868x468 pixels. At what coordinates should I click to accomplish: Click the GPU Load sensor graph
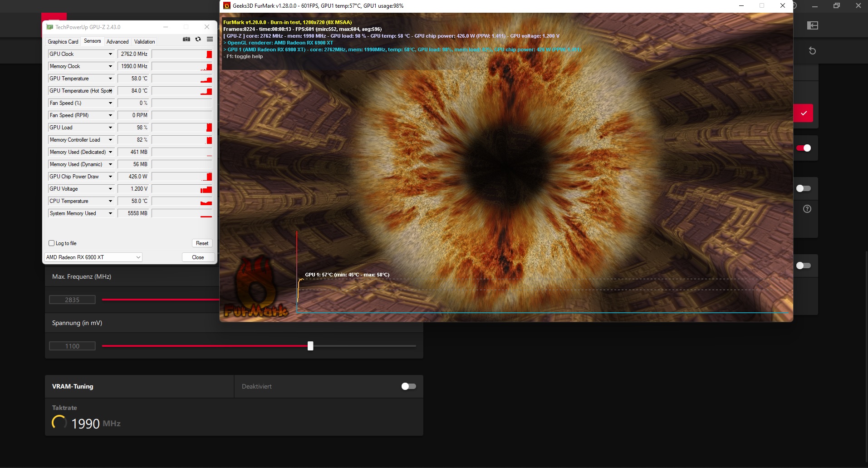tap(182, 128)
